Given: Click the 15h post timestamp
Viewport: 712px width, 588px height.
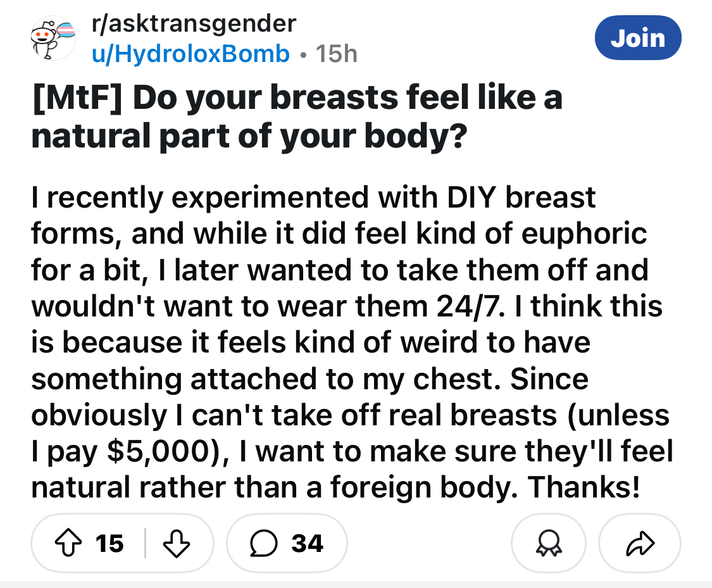Looking at the screenshot, I should pos(335,54).
